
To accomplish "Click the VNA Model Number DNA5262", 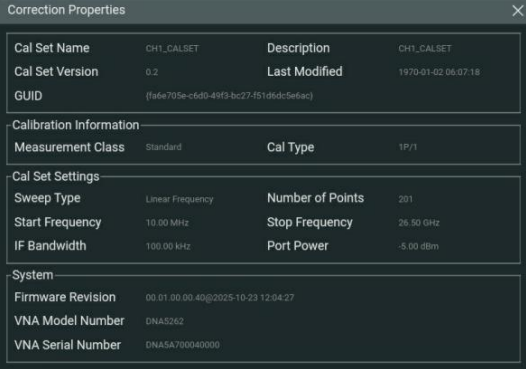I will tap(164, 321).
